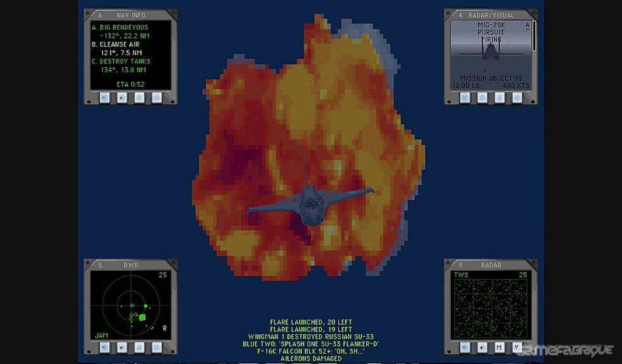Select the solid green square RWR contact
Screen dimensions: 622x364
(x=142, y=317)
